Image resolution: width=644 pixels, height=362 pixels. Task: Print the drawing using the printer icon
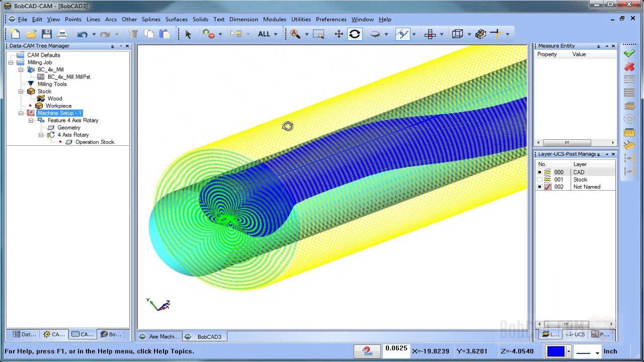(62, 34)
